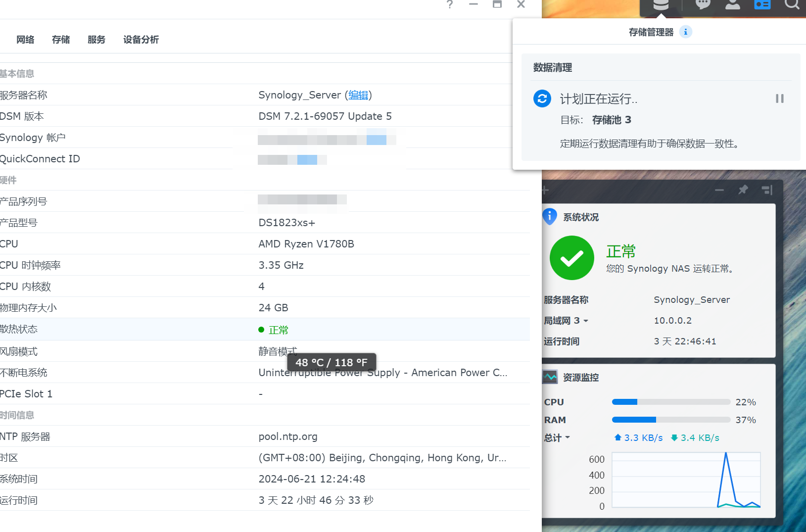Viewport: 806px width, 532px height.
Task: Click the 48 °C / 118 °F tooltip
Action: 332,363
